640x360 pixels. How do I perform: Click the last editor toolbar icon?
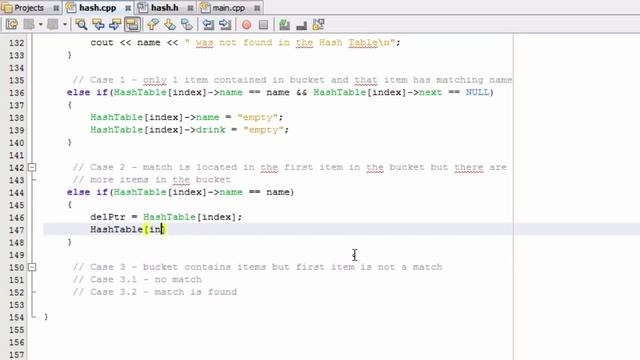pyautogui.click(x=318, y=24)
